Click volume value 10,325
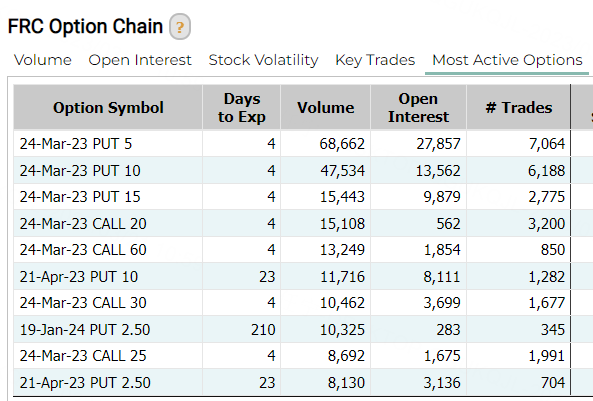 tap(342, 330)
